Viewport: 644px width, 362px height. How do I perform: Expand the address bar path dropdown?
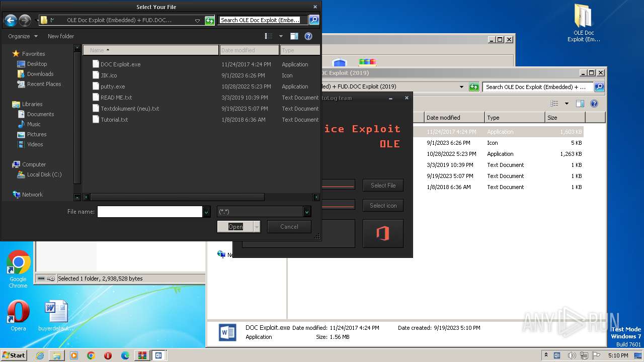[197, 21]
